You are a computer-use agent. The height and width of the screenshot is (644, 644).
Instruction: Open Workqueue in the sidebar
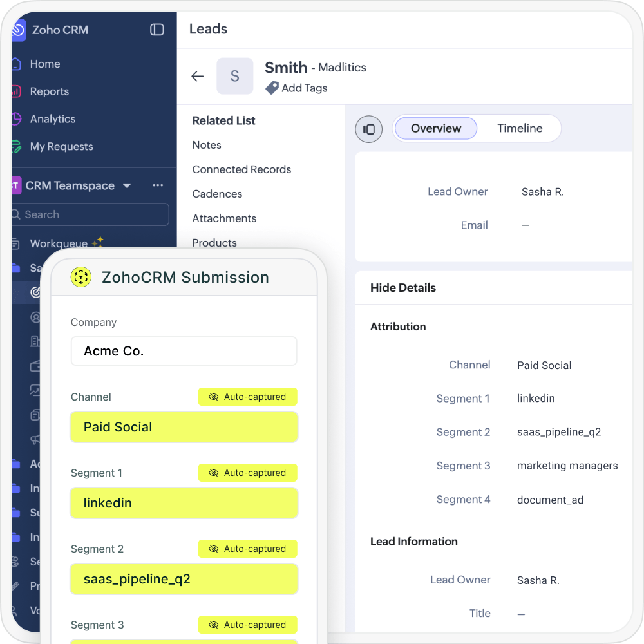(59, 243)
